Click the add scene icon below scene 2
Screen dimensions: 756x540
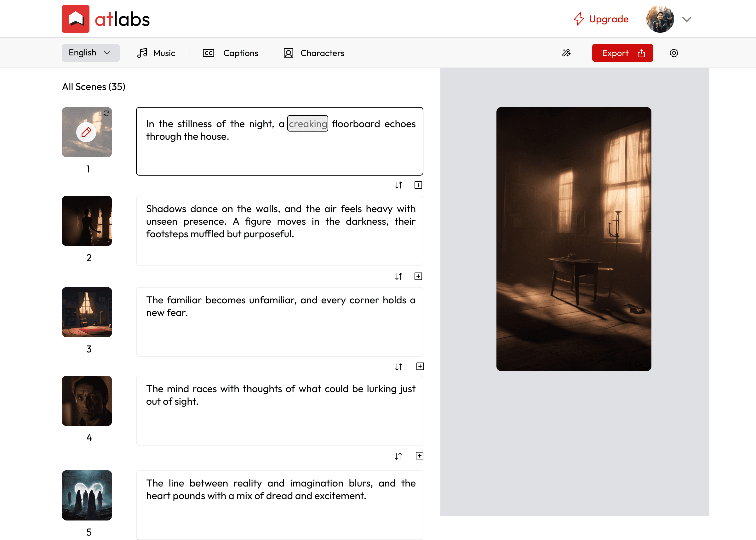point(418,276)
